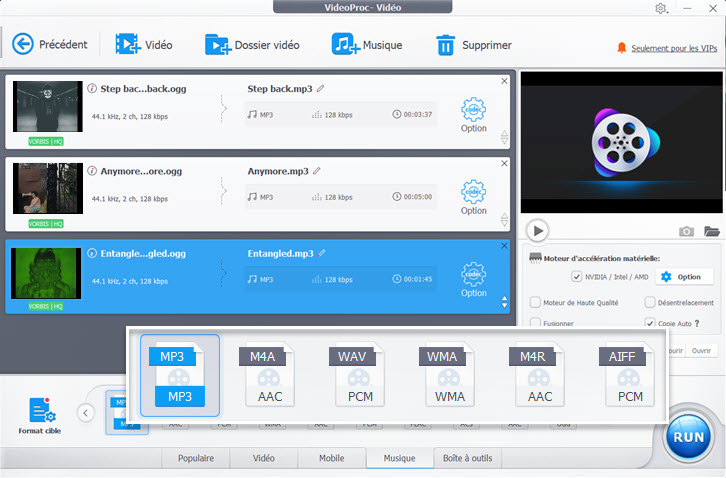Select the MP3 format
The height and width of the screenshot is (478, 726).
point(180,376)
